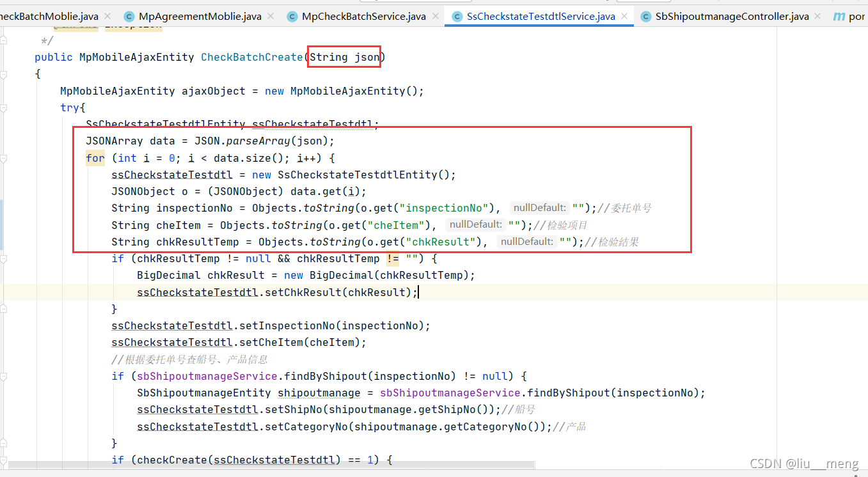Viewport: 868px width, 477px height.
Task: Click the nullDefault hint on chkResultTemp line
Action: (x=526, y=242)
